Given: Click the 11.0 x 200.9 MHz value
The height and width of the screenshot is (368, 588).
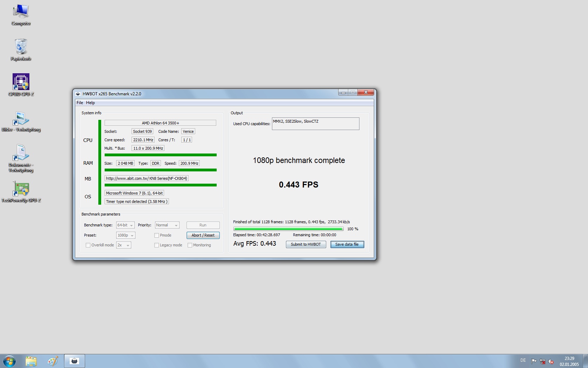Looking at the screenshot, I should (148, 148).
